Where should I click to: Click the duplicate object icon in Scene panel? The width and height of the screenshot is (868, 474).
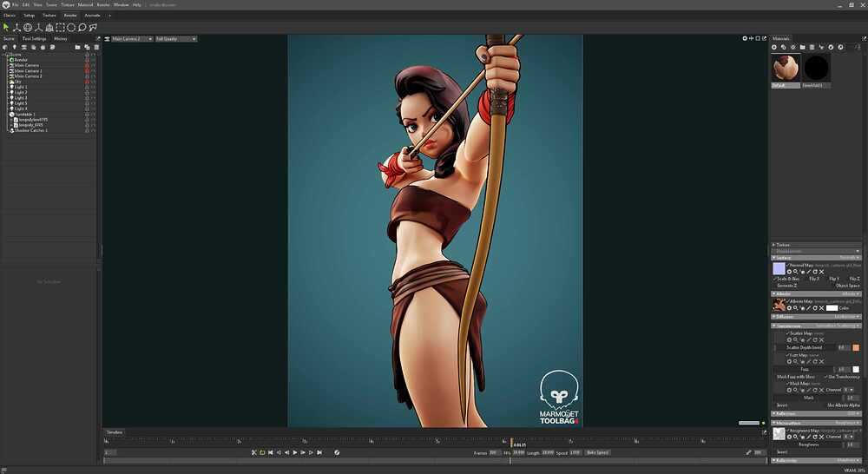pyautogui.click(x=87, y=47)
